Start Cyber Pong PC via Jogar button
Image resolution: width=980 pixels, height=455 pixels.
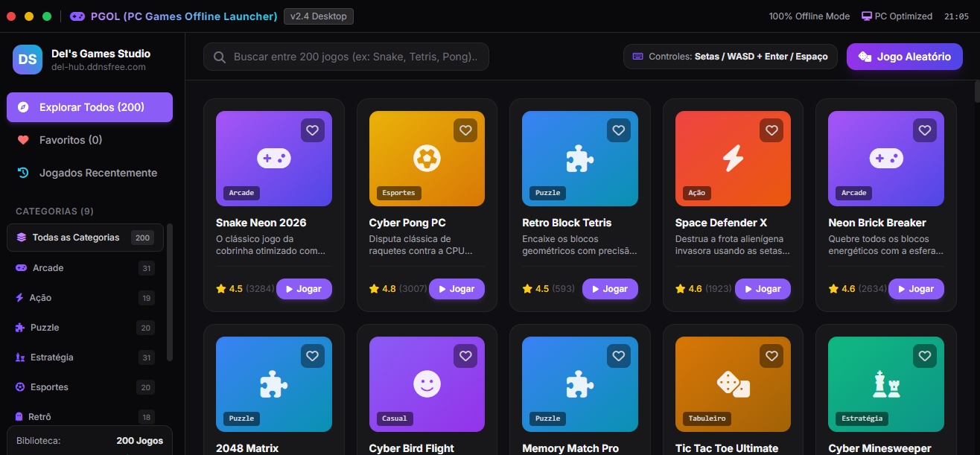coord(456,289)
